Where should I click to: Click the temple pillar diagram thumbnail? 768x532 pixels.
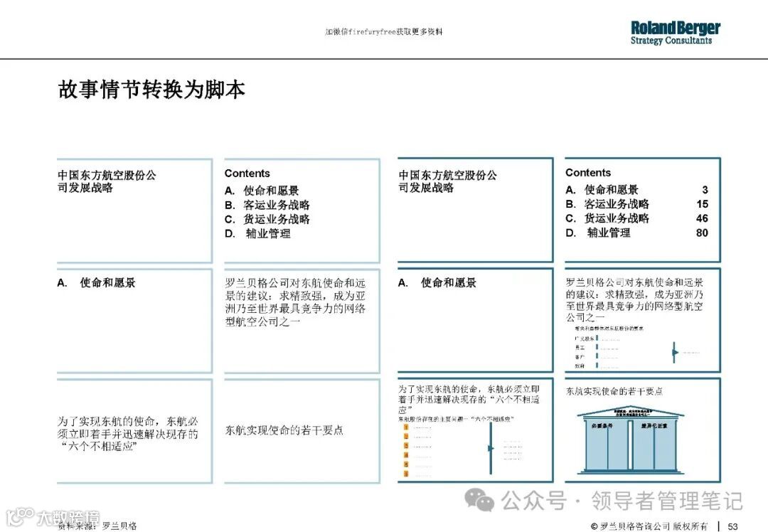631,439
